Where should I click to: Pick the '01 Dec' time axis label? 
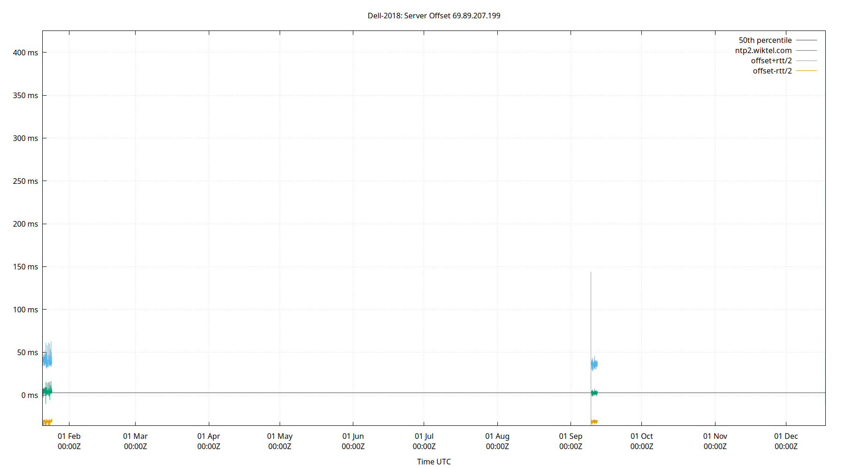click(786, 441)
